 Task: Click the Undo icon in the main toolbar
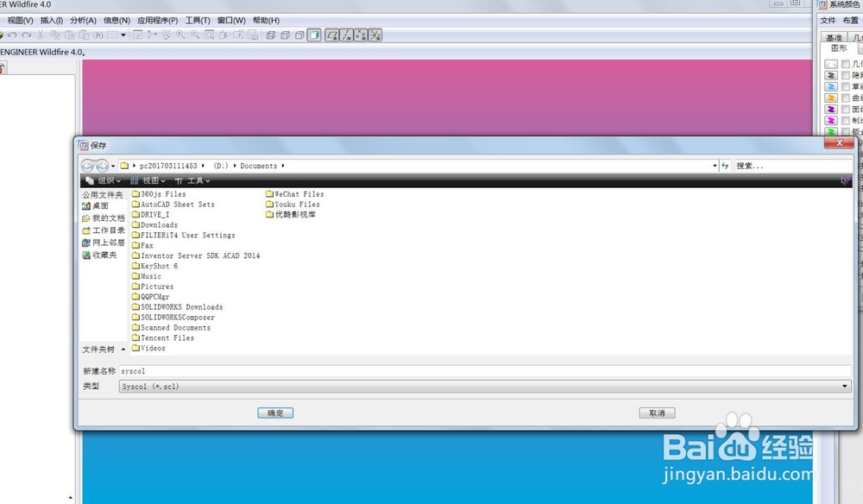click(x=12, y=35)
